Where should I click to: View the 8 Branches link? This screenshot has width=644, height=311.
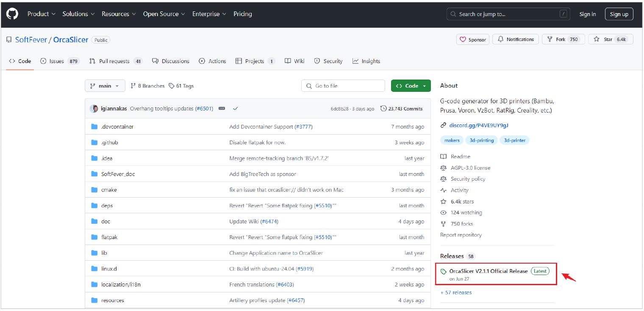click(x=147, y=86)
